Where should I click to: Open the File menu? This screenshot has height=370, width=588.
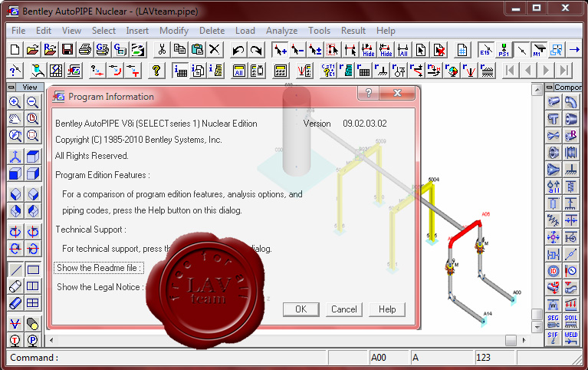(18, 31)
